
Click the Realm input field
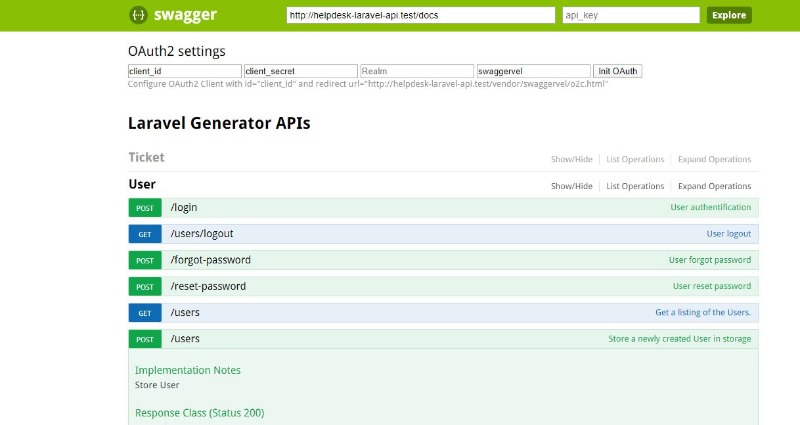pos(417,71)
